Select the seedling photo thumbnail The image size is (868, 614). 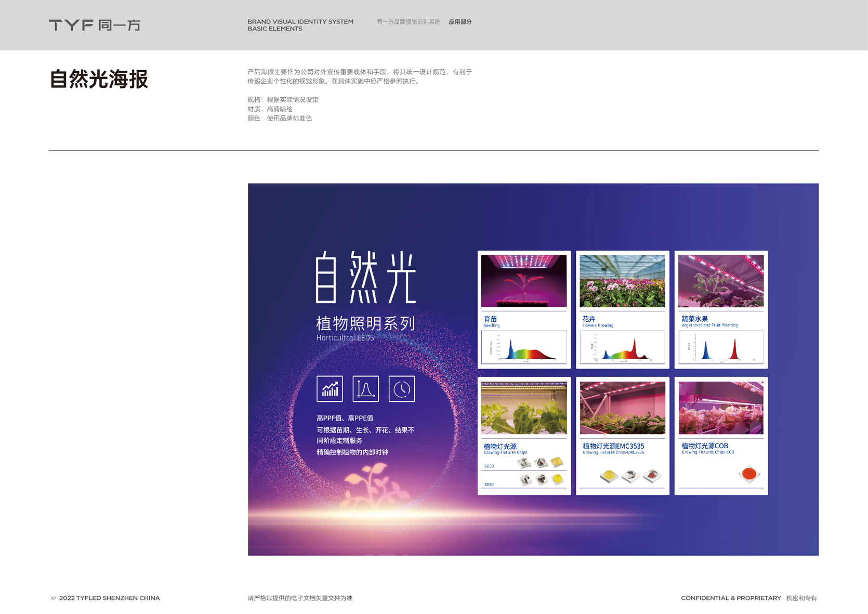[523, 281]
